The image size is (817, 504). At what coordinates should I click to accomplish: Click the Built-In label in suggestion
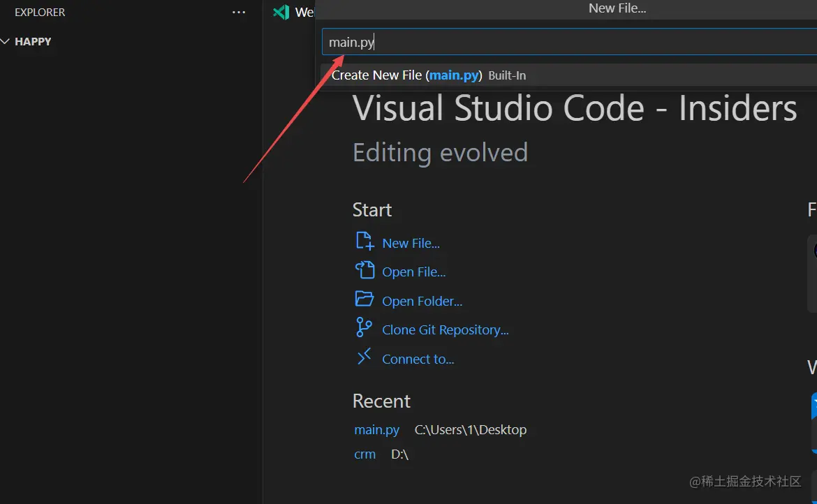507,75
